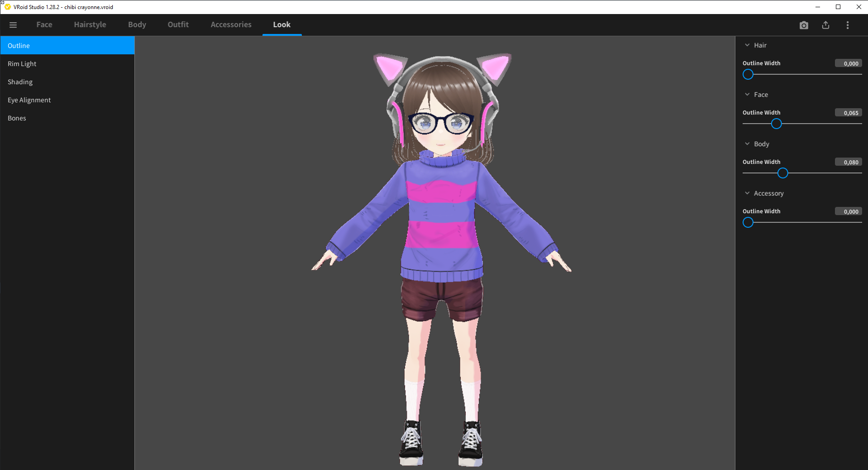Click the export upload icon
The width and height of the screenshot is (868, 470).
pyautogui.click(x=825, y=25)
